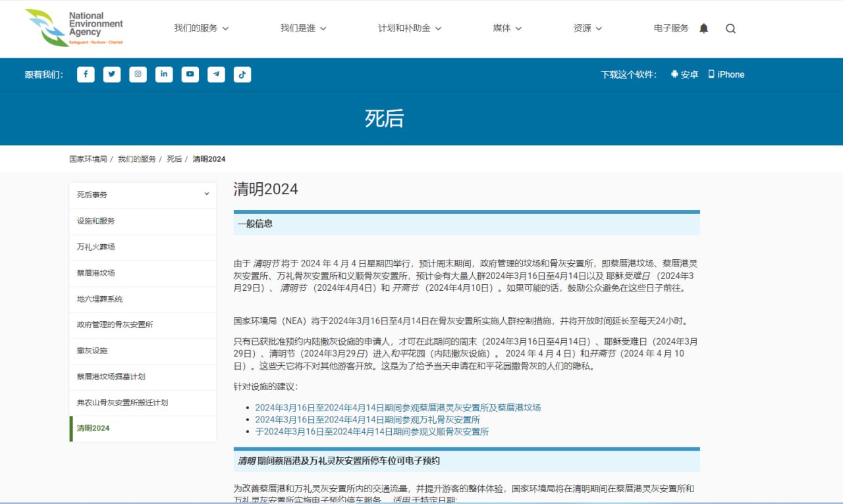Visit the YouTube social icon
The height and width of the screenshot is (504, 843).
[190, 74]
